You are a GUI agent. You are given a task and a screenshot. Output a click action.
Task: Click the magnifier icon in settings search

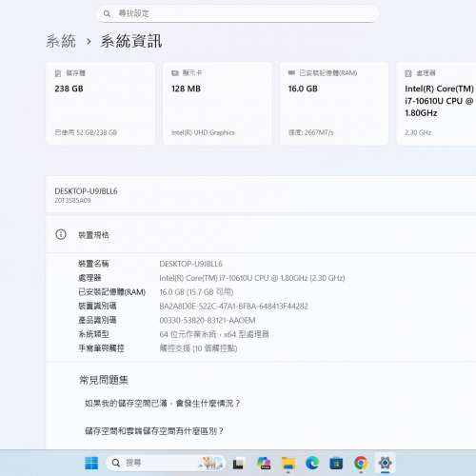107,13
